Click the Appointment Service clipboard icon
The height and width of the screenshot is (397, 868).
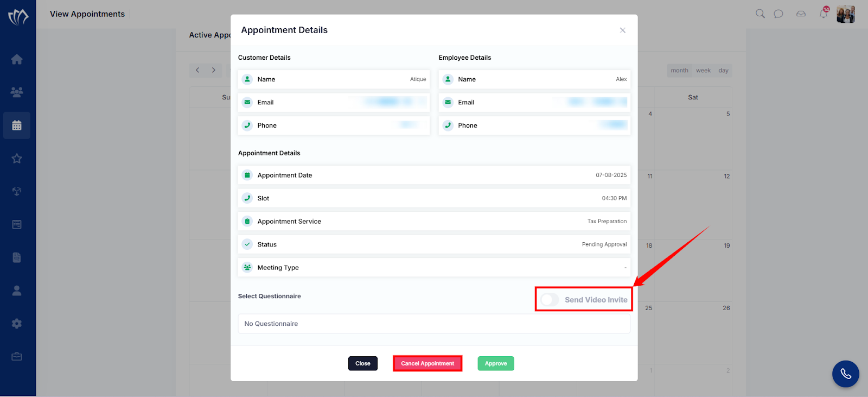pyautogui.click(x=247, y=221)
